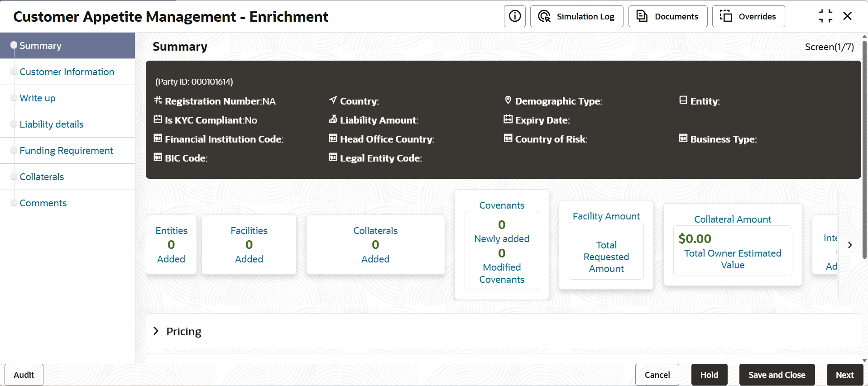Image resolution: width=868 pixels, height=386 pixels.
Task: Open the Overrides panel
Action: pyautogui.click(x=748, y=16)
